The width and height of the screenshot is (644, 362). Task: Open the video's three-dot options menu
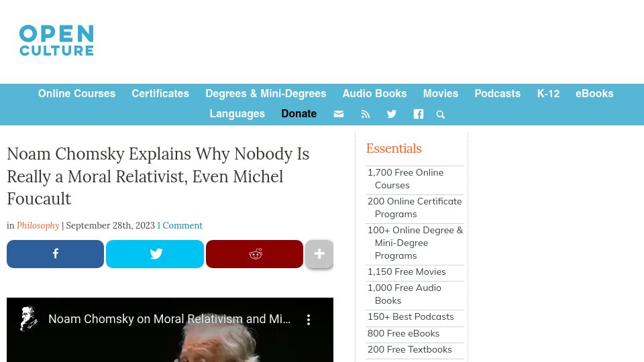click(x=309, y=320)
